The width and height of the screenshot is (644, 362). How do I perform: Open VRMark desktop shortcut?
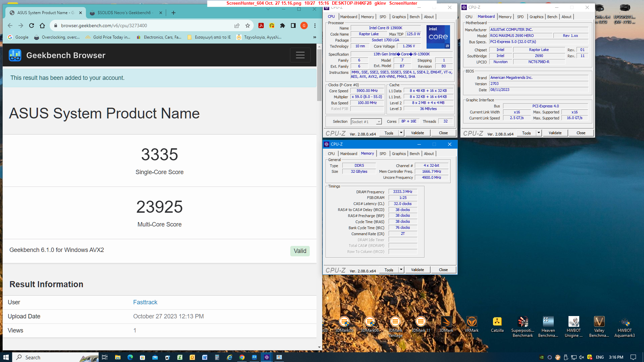[472, 325]
